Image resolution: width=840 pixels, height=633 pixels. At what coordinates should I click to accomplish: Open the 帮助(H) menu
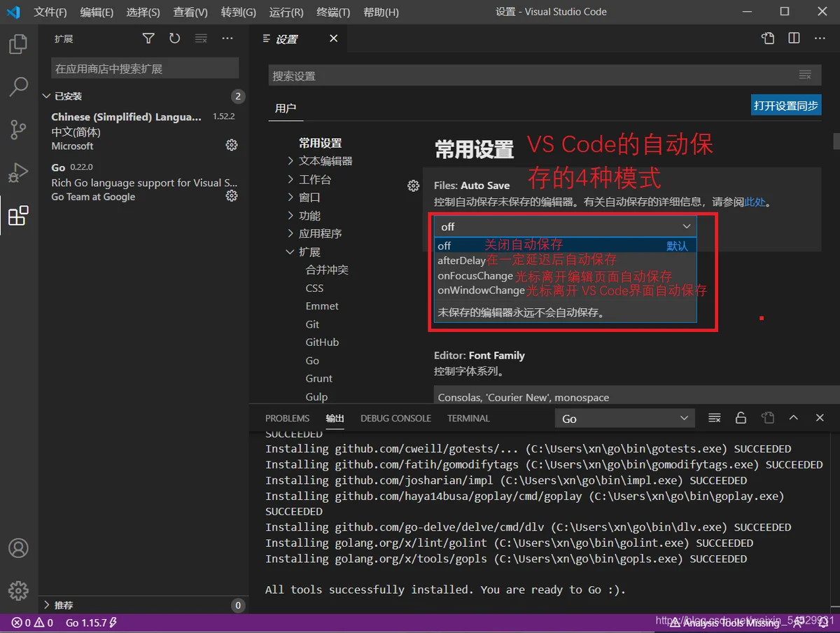click(381, 12)
